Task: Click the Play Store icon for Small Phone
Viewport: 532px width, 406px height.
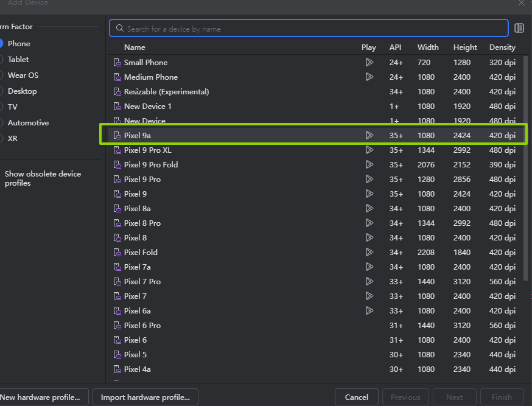Action: pos(369,62)
